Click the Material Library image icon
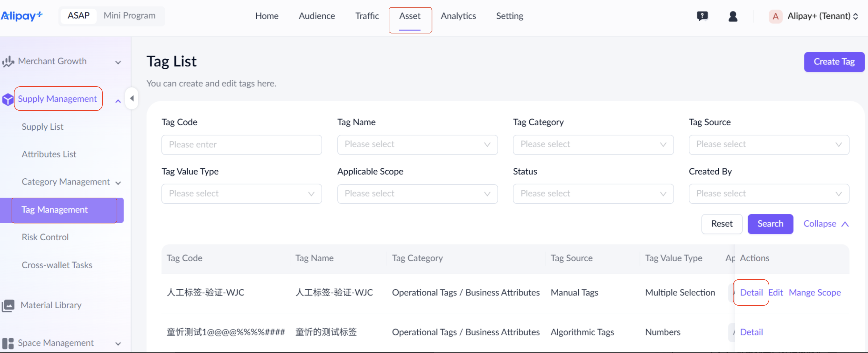 8,305
